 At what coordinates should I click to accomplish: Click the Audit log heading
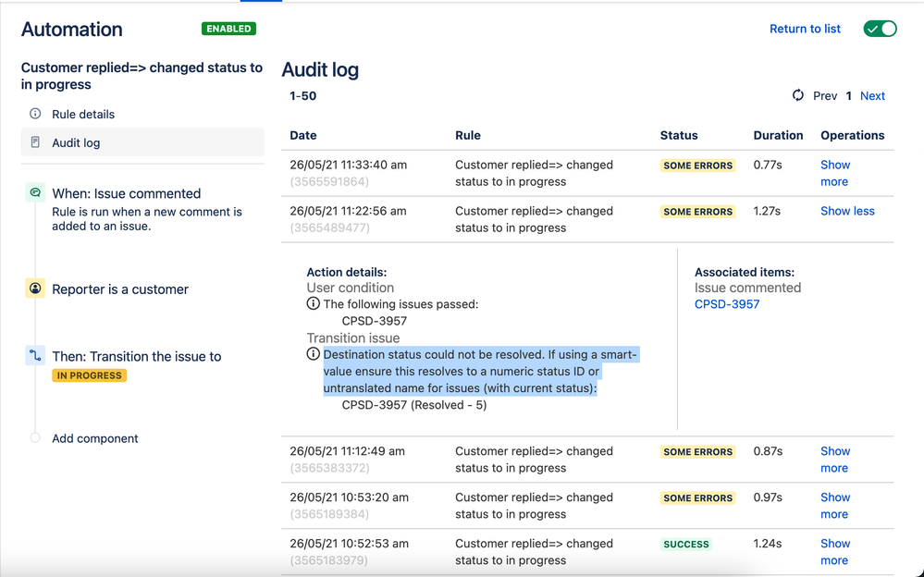click(x=320, y=69)
